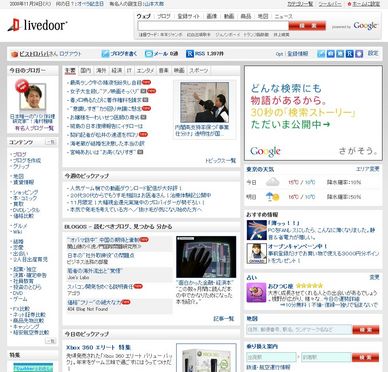
Task: Open the Xbox 360 エリート 特集 headline
Action: (98, 347)
